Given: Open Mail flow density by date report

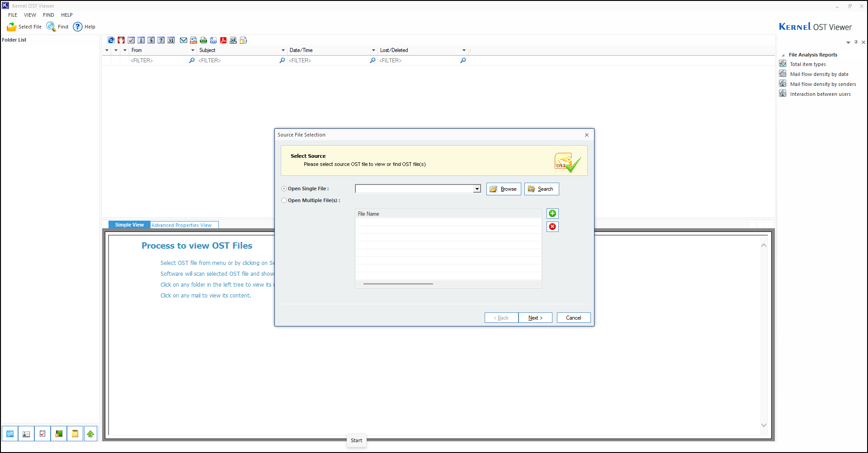Looking at the screenshot, I should click(x=819, y=74).
